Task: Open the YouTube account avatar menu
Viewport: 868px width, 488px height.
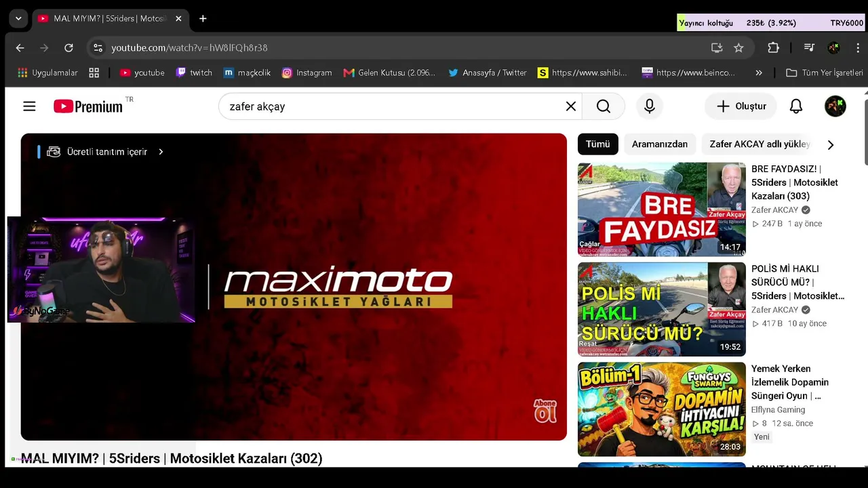Action: tap(835, 106)
